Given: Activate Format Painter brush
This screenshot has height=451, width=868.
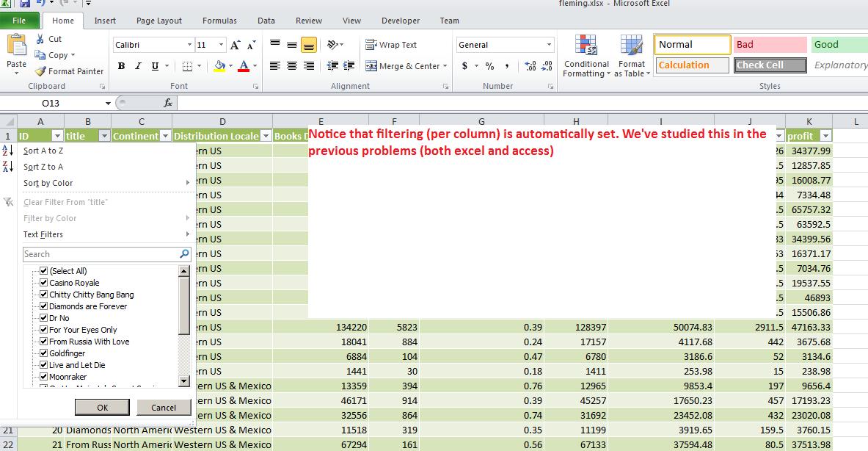Looking at the screenshot, I should coord(40,71).
